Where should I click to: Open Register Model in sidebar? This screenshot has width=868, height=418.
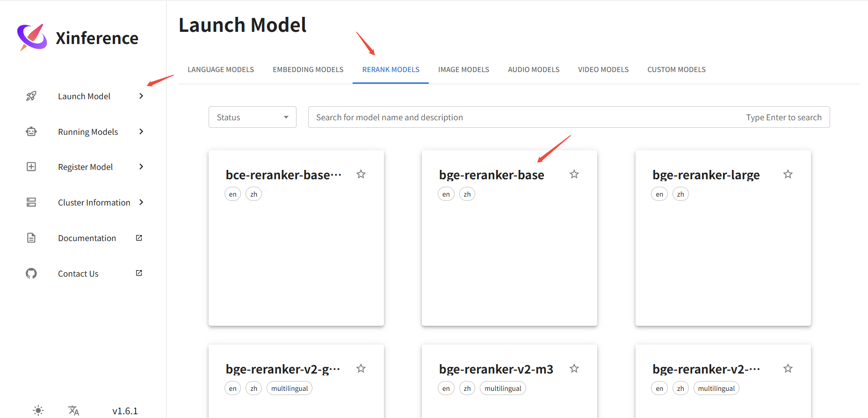[85, 167]
